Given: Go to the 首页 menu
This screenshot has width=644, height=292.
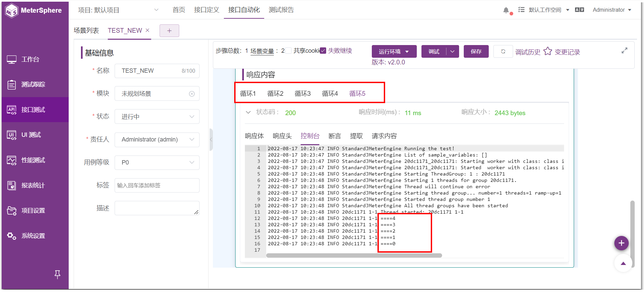Looking at the screenshot, I should point(179,10).
